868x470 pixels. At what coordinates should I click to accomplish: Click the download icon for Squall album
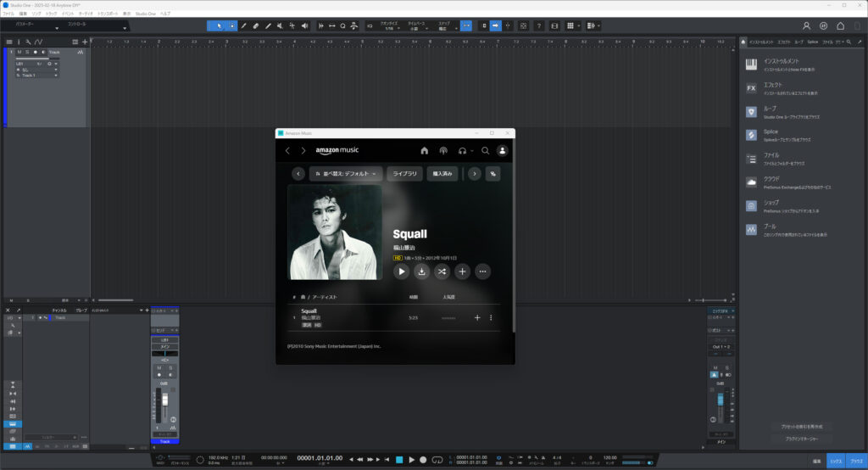422,271
